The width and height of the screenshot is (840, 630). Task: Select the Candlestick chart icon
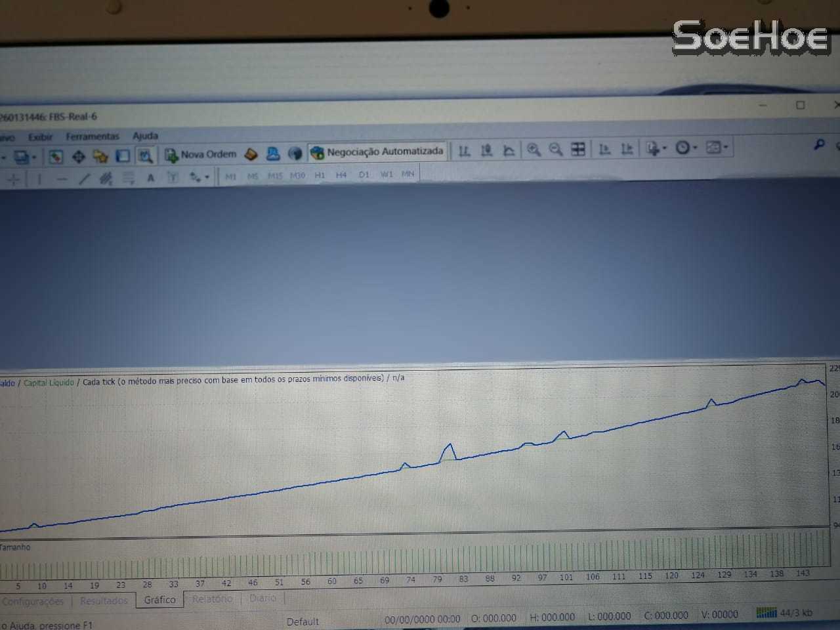point(486,150)
